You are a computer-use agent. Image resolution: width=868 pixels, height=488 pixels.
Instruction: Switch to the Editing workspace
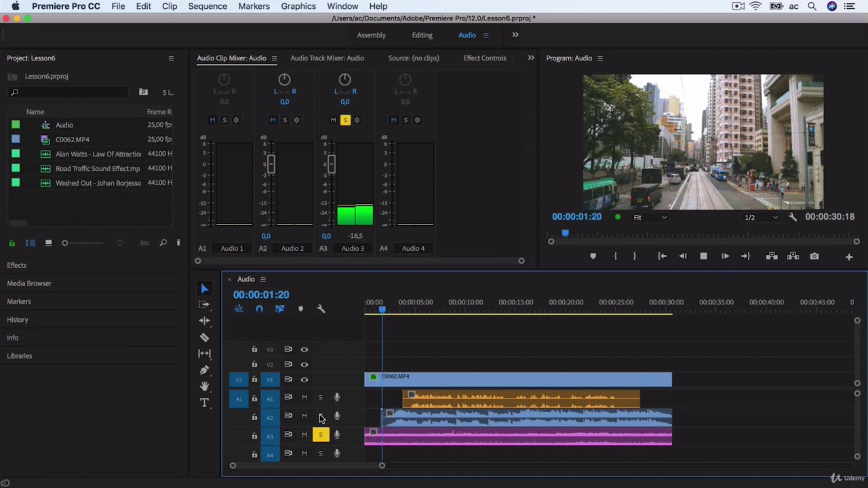click(x=422, y=35)
